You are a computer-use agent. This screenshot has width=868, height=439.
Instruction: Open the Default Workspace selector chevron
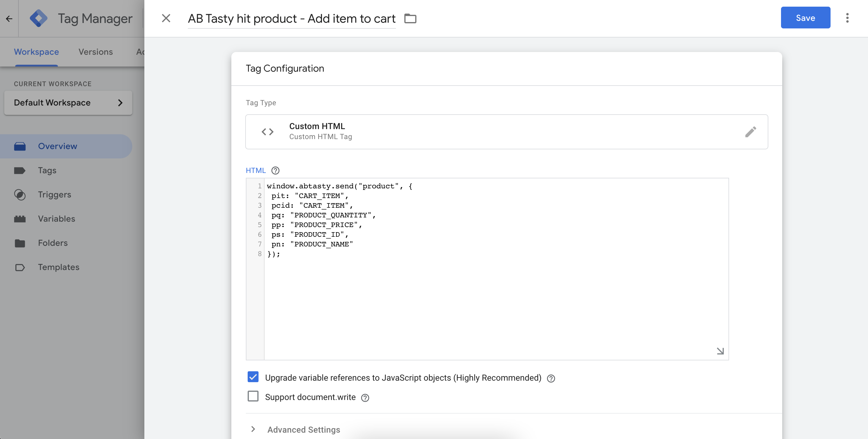(x=120, y=103)
